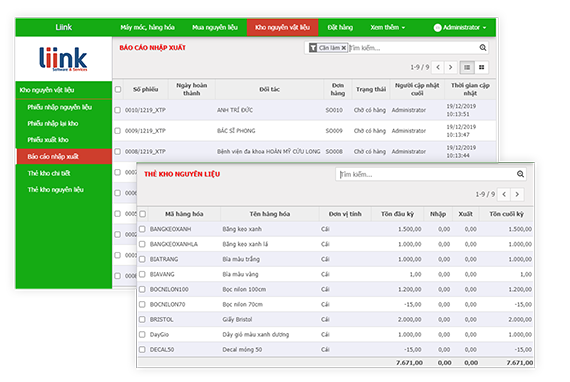Click 'Băng keo xanh lá' item name
570x382 pixels.
[x=245, y=244]
